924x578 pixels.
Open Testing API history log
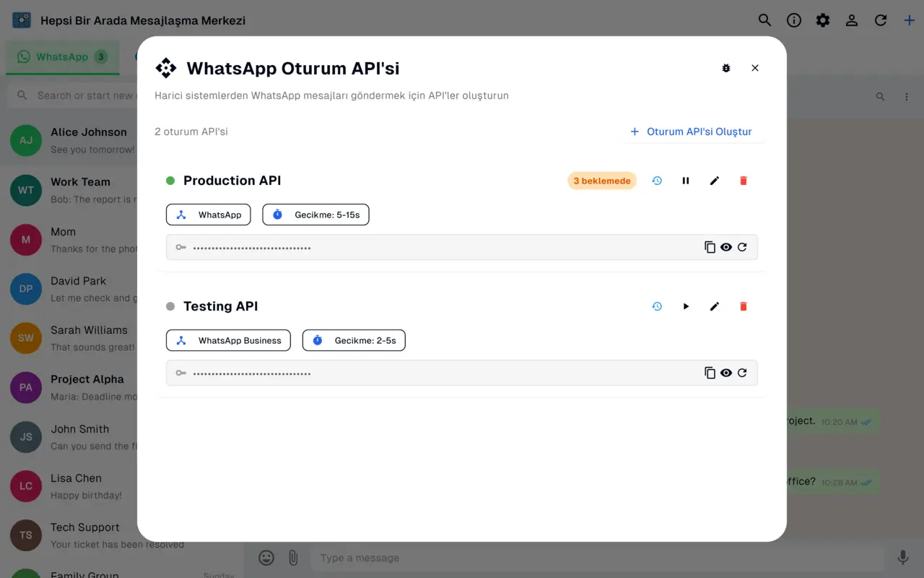tap(657, 306)
